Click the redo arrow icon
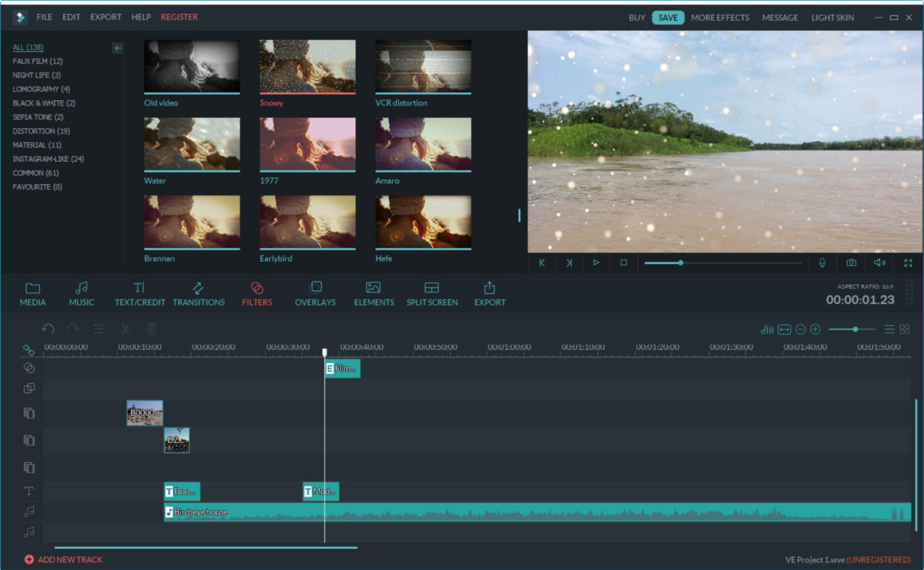The image size is (924, 570). coord(73,329)
